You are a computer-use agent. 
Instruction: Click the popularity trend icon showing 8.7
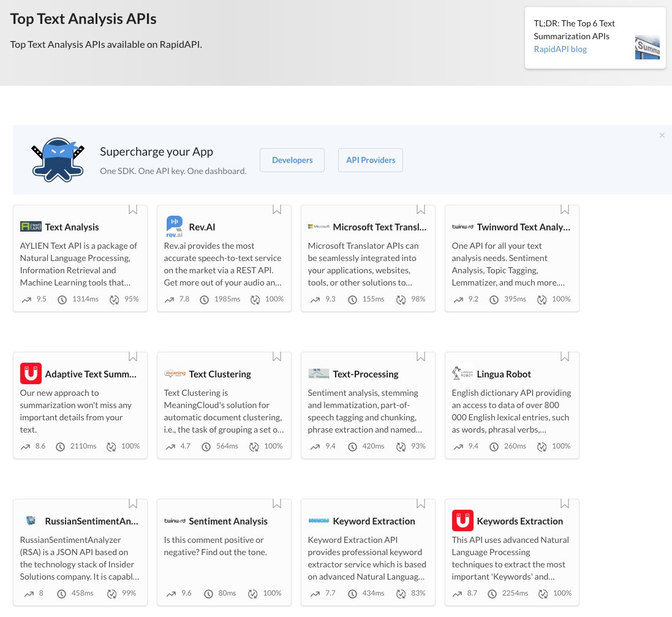coord(457,594)
